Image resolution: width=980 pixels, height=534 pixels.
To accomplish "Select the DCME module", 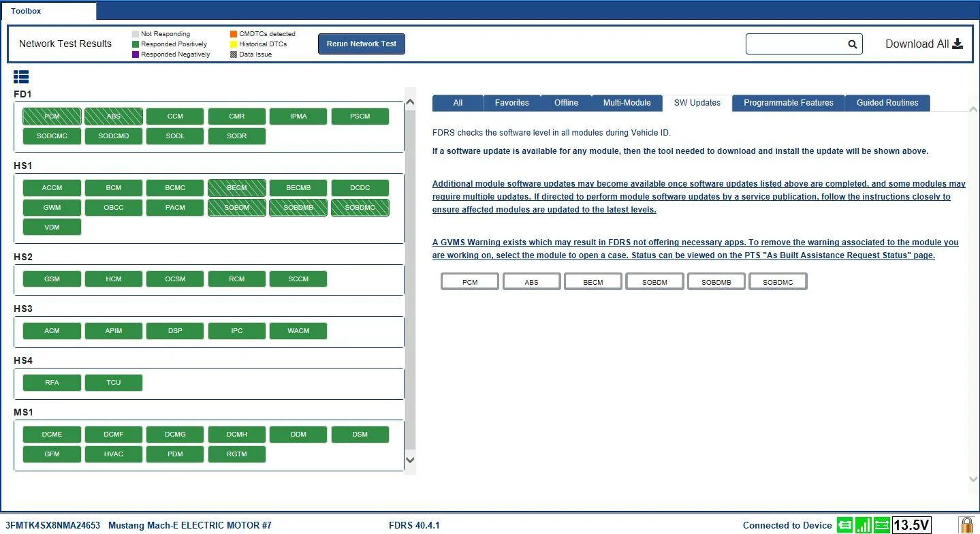I will coord(52,435).
